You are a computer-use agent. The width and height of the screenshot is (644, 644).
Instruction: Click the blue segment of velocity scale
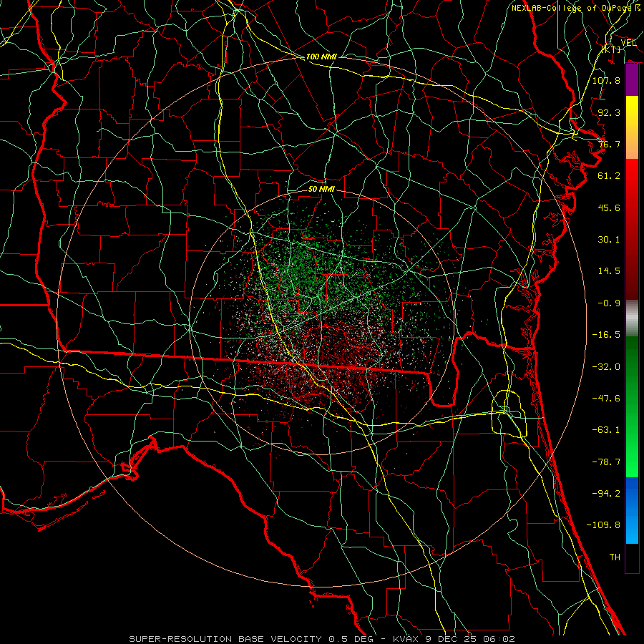[x=632, y=510]
